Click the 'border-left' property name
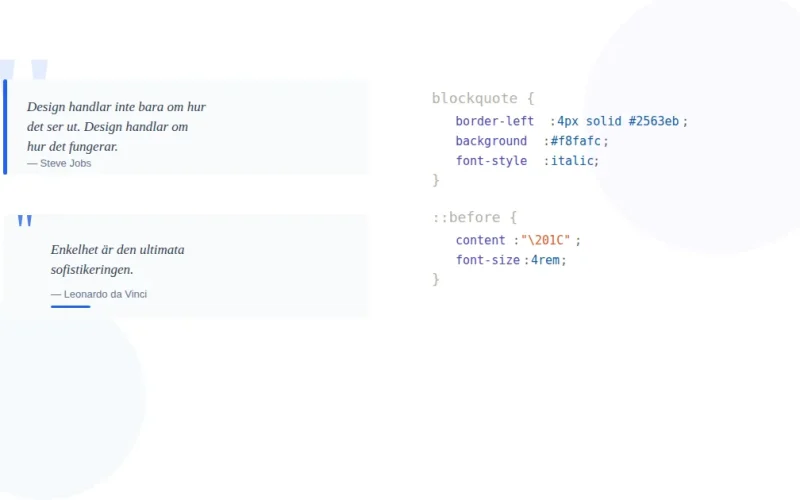Screen dimensions: 800x500 [494, 121]
